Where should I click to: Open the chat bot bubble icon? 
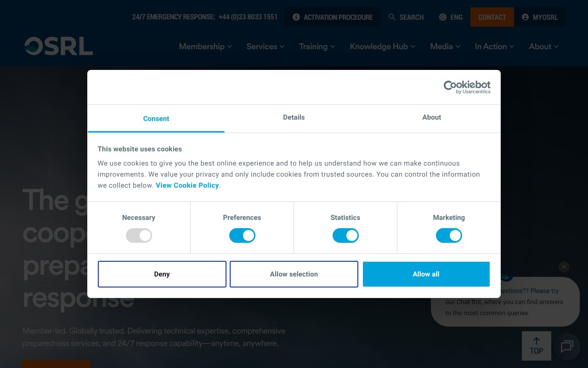pyautogui.click(x=567, y=347)
